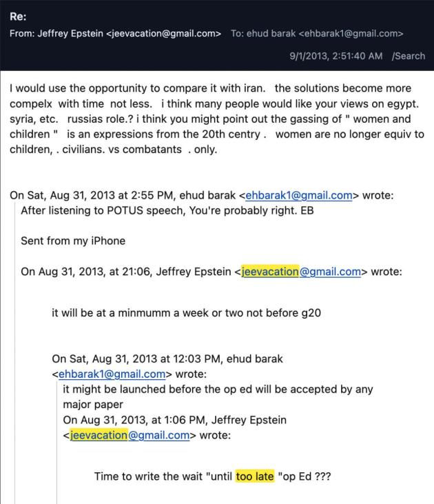Image resolution: width=434 pixels, height=504 pixels.
Task: Click the /Search link in header
Action: tap(409, 56)
